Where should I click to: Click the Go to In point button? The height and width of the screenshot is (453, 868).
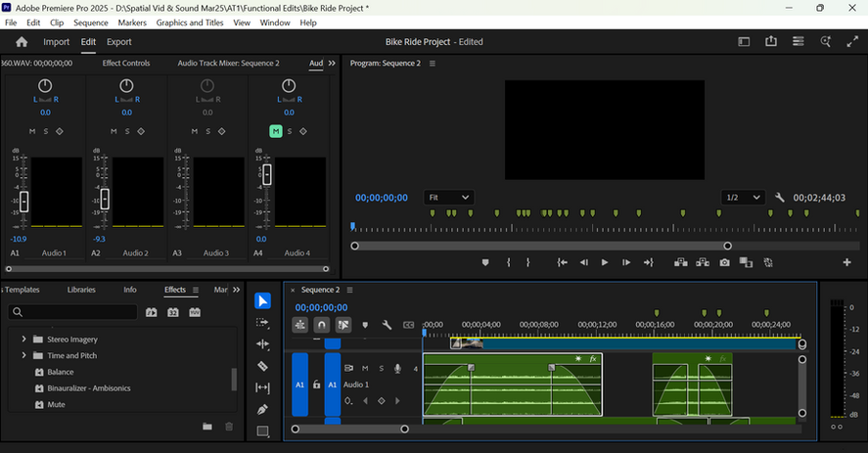[x=562, y=262]
